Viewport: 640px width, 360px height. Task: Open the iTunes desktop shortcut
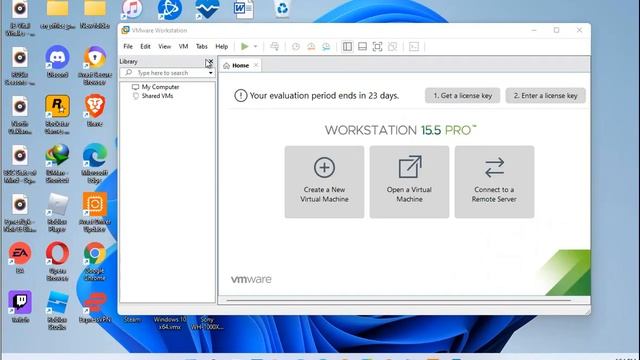[x=131, y=9]
